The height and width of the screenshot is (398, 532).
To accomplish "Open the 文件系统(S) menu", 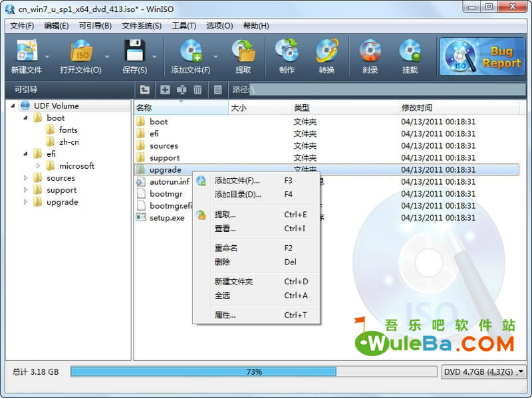I will pos(142,26).
